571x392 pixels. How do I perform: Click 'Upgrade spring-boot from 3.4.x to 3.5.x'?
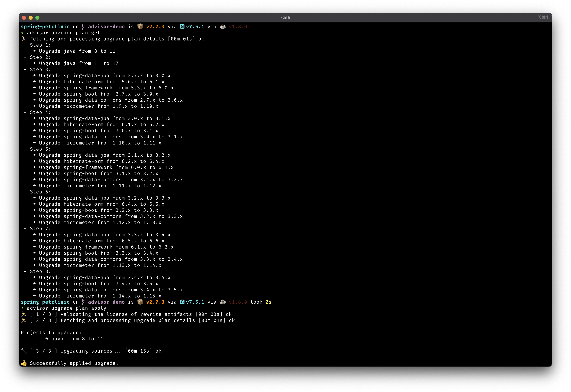click(x=98, y=284)
